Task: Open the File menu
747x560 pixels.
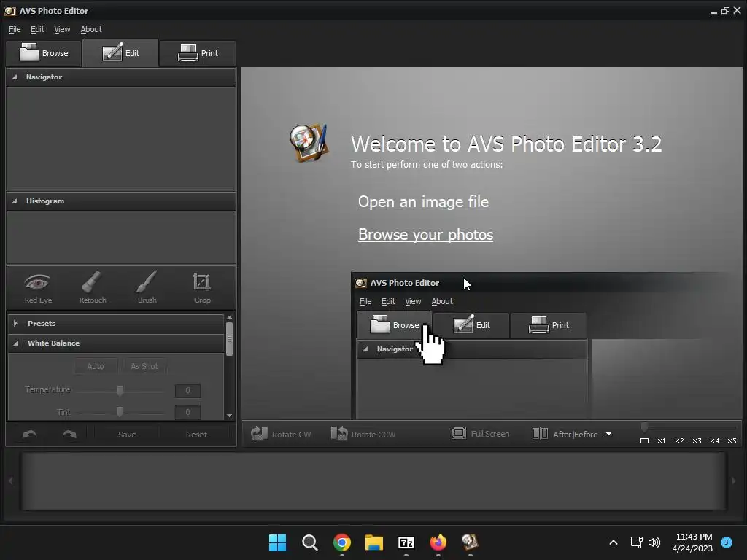Action: [15, 29]
